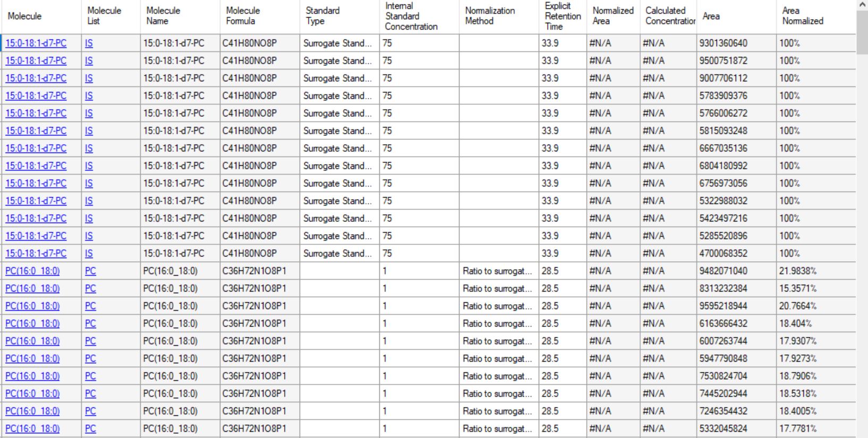Click the Standard Type column header
Image resolution: width=868 pixels, height=438 pixels.
[x=322, y=16]
